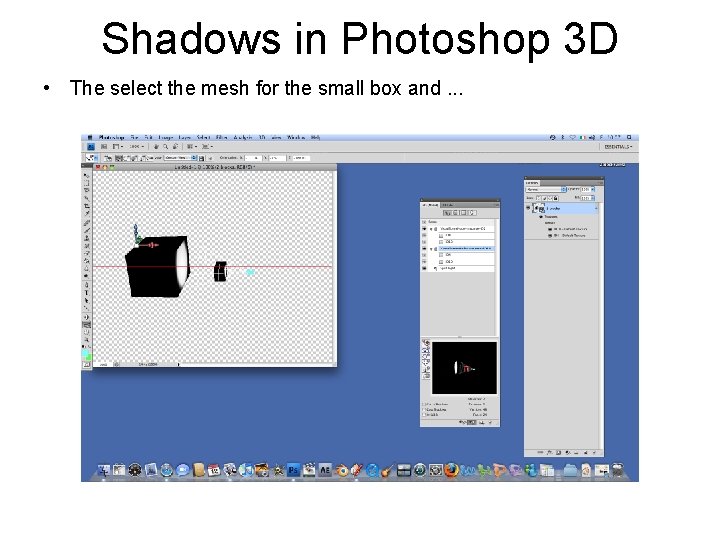
Task: Collapse the first mesh disclosure triangle
Action: 431,229
